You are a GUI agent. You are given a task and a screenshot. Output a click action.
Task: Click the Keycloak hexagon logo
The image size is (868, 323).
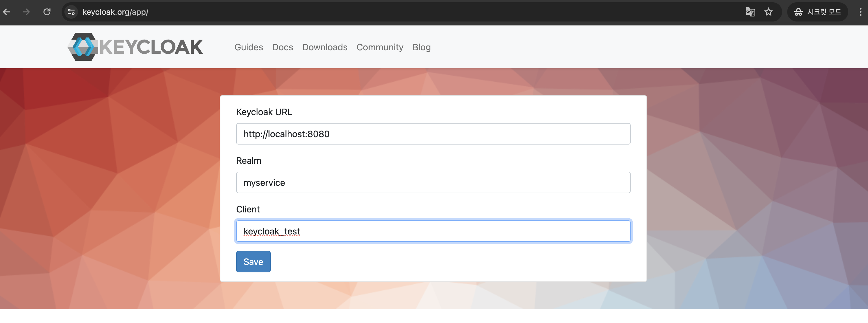tap(83, 47)
